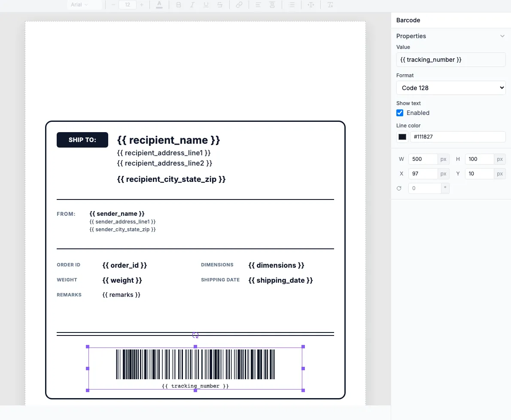
Task: Adjust letter spacing via the spacing icon
Action: (x=310, y=5)
